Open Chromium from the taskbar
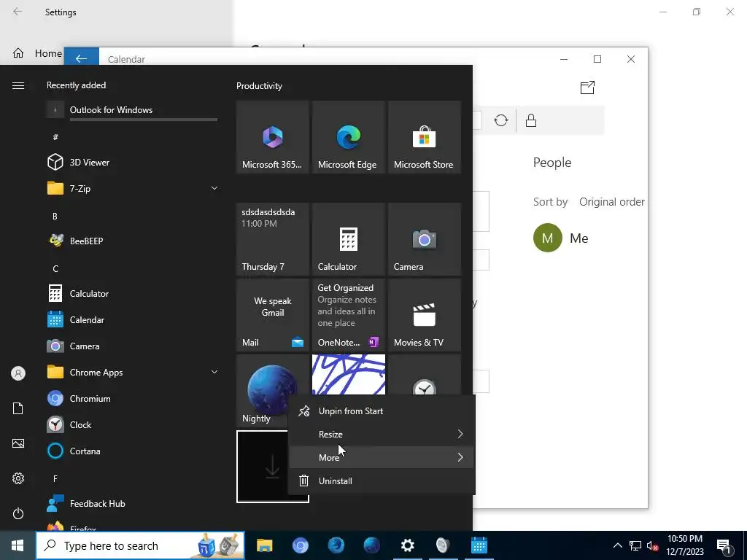 pyautogui.click(x=300, y=545)
